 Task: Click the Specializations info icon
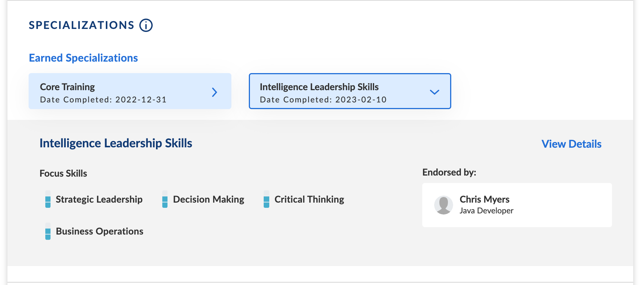pos(146,25)
